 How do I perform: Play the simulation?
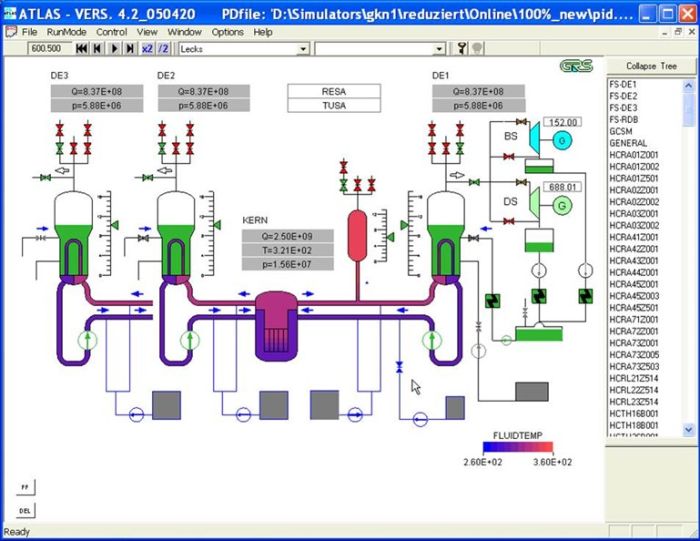[114, 49]
